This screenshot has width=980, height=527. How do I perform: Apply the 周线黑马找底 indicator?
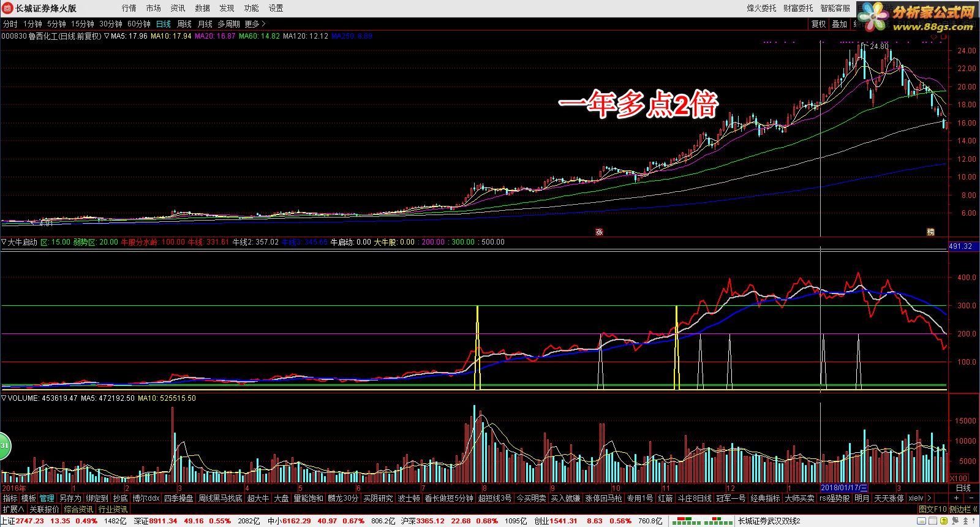(x=220, y=498)
